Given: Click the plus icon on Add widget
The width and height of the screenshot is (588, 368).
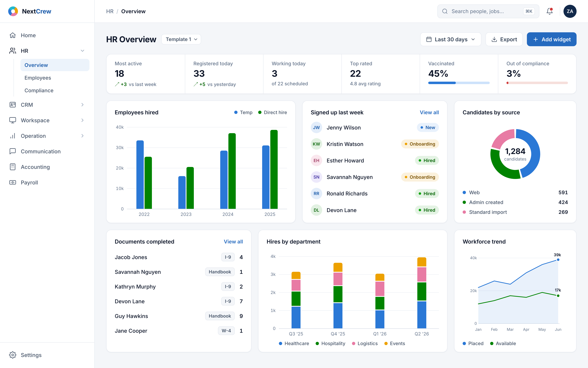Looking at the screenshot, I should [x=535, y=39].
